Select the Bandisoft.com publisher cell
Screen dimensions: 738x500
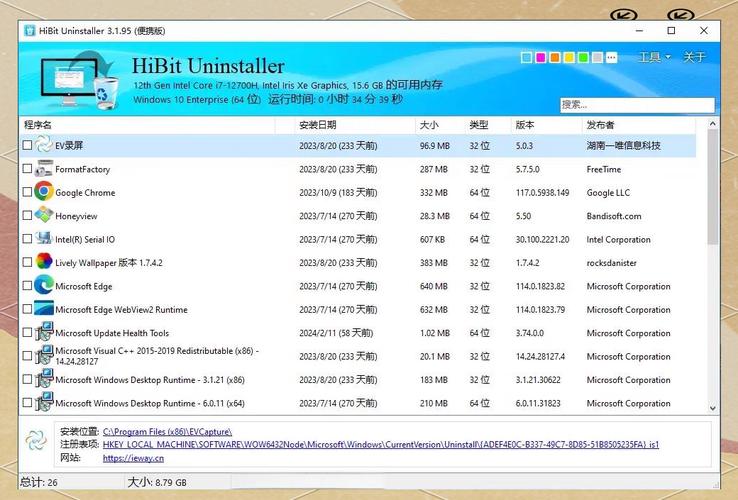614,216
